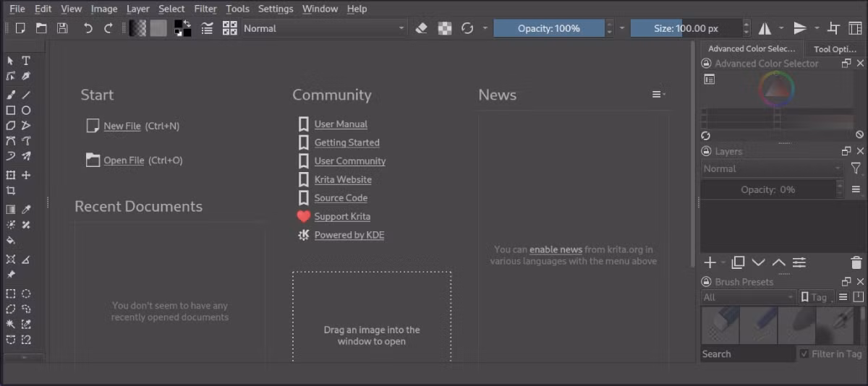868x386 pixels.
Task: Select the Ellipse shape tool
Action: click(26, 111)
